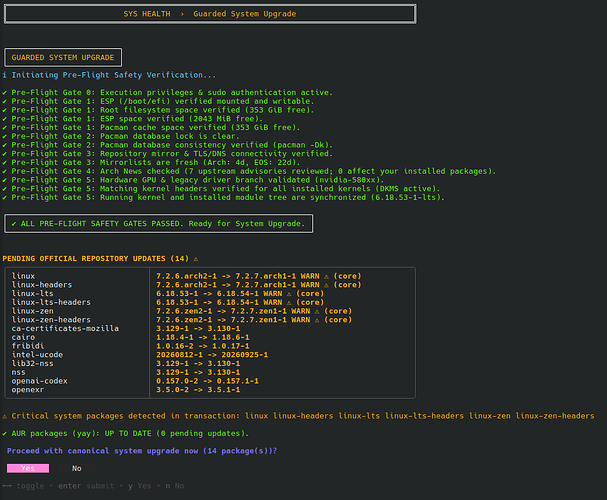Click the 'lib32-nss' package name

pos(33,363)
